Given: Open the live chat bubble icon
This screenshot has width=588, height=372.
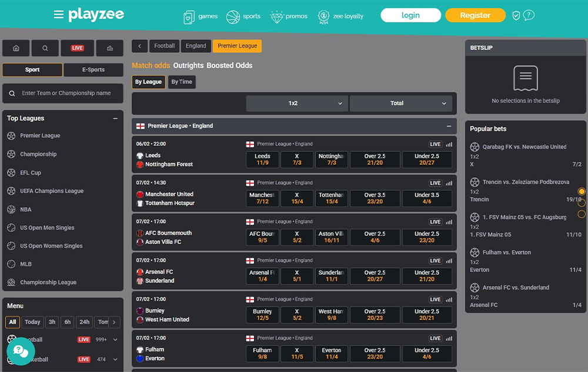Looking at the screenshot, I should click(x=21, y=351).
